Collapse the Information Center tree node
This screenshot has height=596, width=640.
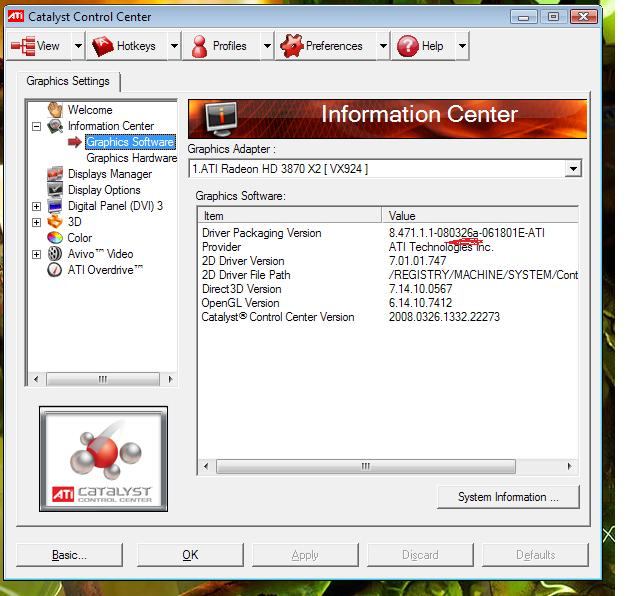[36, 127]
